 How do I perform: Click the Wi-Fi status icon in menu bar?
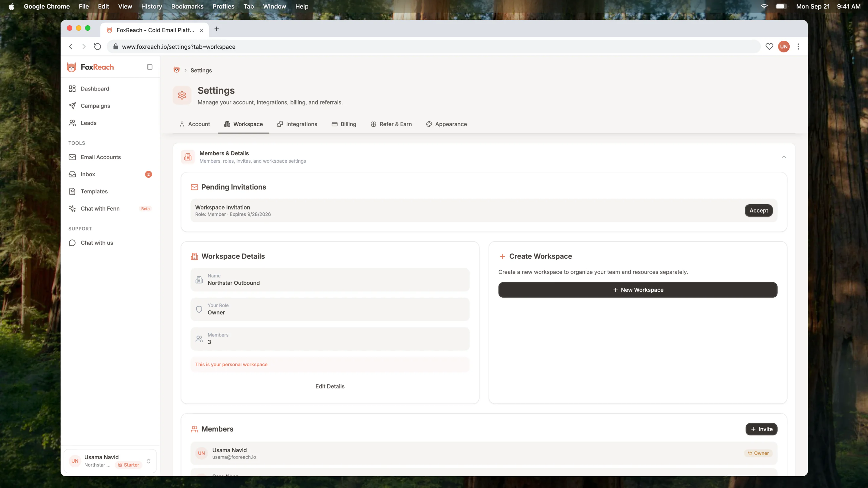pyautogui.click(x=764, y=6)
